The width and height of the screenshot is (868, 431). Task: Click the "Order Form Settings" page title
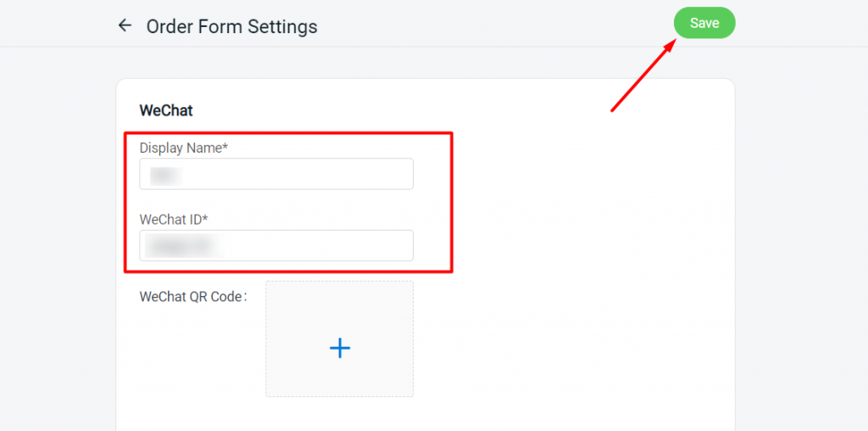tap(231, 26)
